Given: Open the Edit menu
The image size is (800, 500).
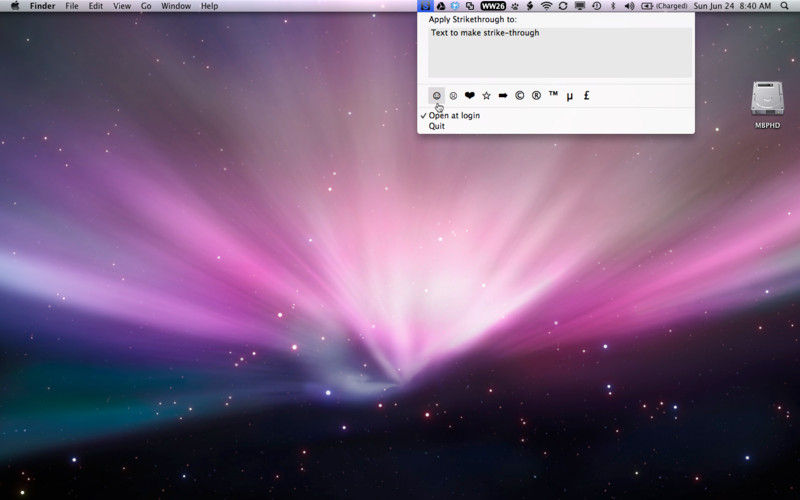Looking at the screenshot, I should [95, 6].
